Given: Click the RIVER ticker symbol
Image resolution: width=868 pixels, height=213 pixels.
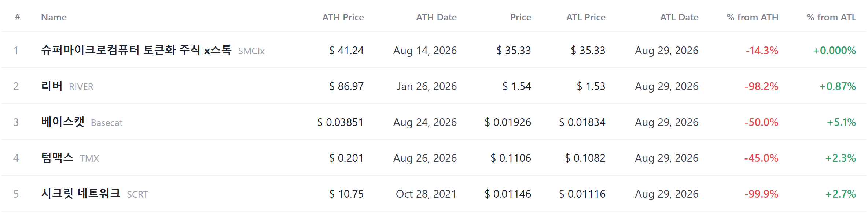Looking at the screenshot, I should [81, 87].
